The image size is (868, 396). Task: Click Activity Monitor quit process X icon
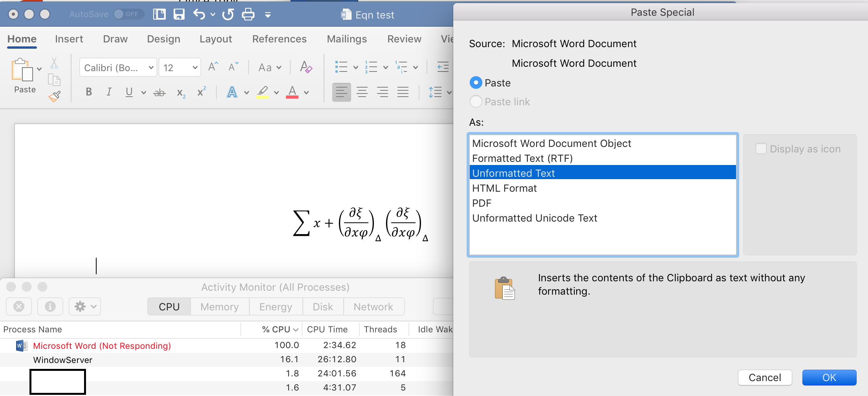click(x=19, y=306)
